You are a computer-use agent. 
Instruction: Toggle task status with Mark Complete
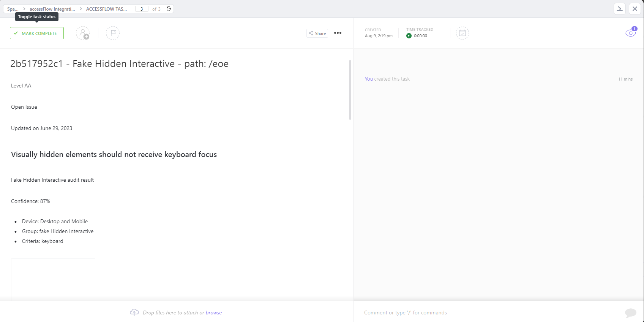(37, 33)
